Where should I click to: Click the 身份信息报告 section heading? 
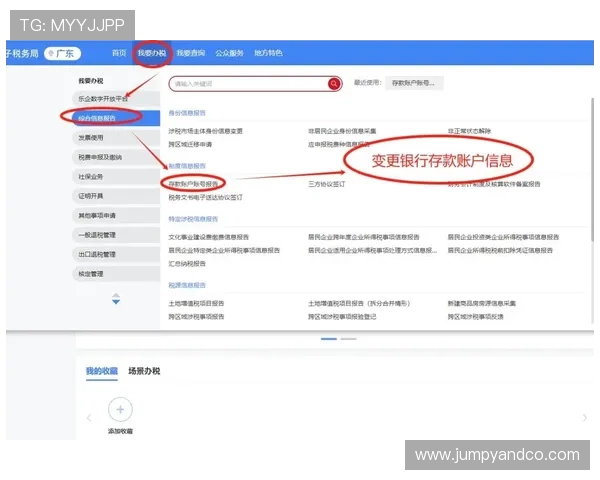pos(187,113)
